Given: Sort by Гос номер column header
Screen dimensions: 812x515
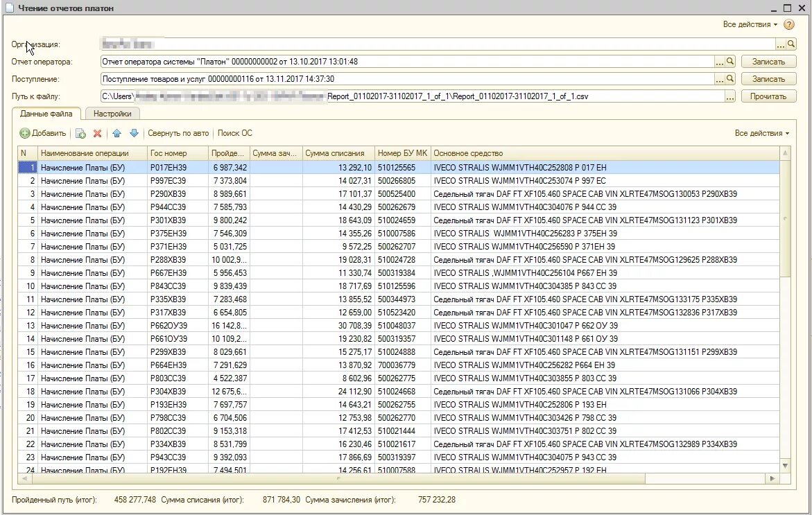Looking at the screenshot, I should coord(178,153).
